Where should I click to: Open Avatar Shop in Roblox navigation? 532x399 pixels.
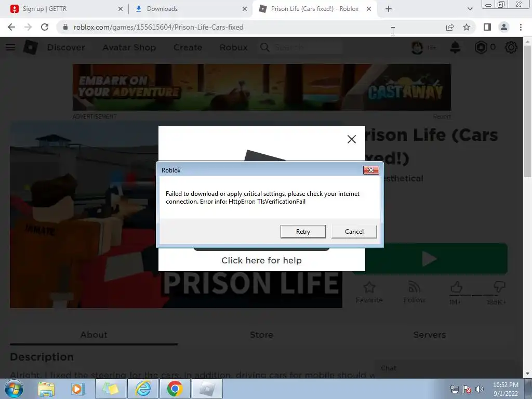point(129,47)
